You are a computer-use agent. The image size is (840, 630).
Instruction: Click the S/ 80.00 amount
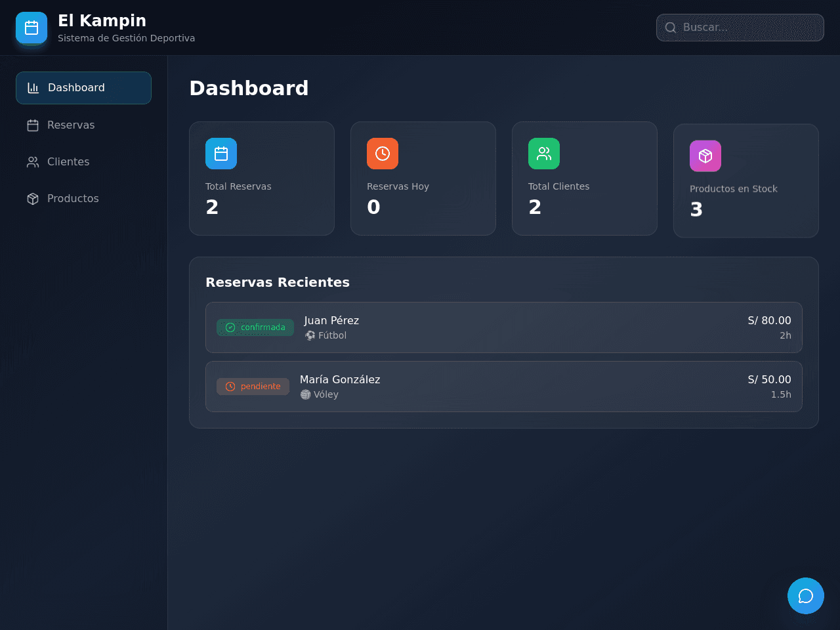tap(769, 320)
